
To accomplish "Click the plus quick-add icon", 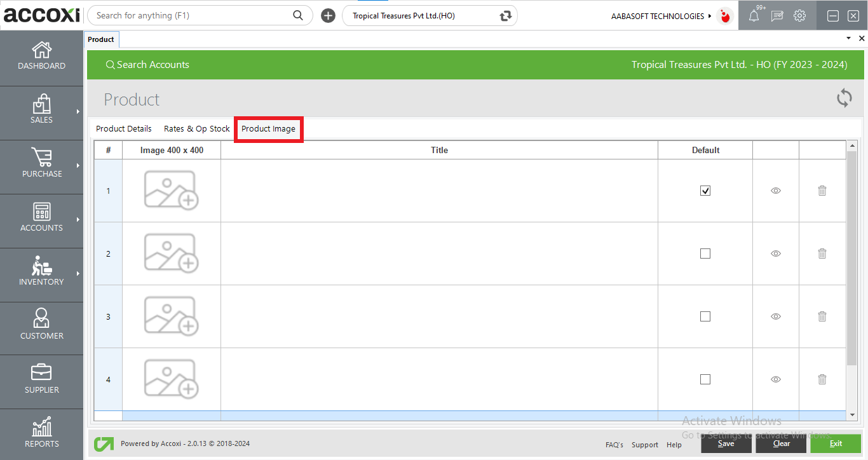I will 328,16.
